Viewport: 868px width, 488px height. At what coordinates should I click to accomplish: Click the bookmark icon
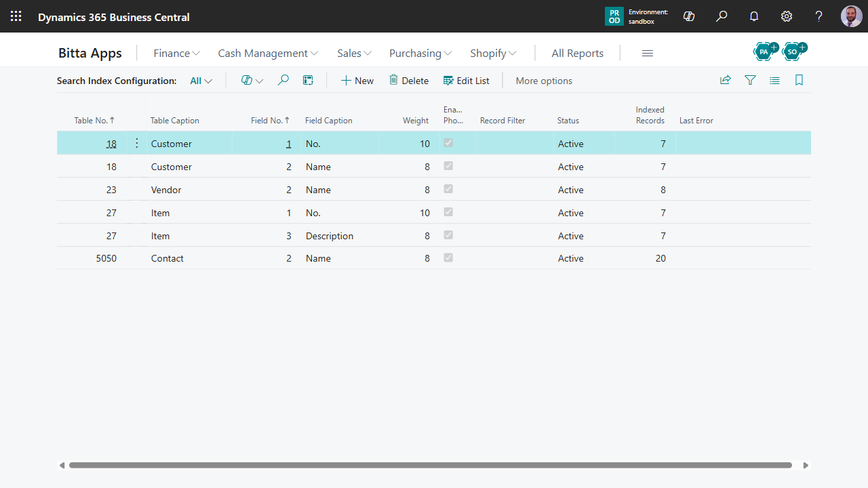799,80
